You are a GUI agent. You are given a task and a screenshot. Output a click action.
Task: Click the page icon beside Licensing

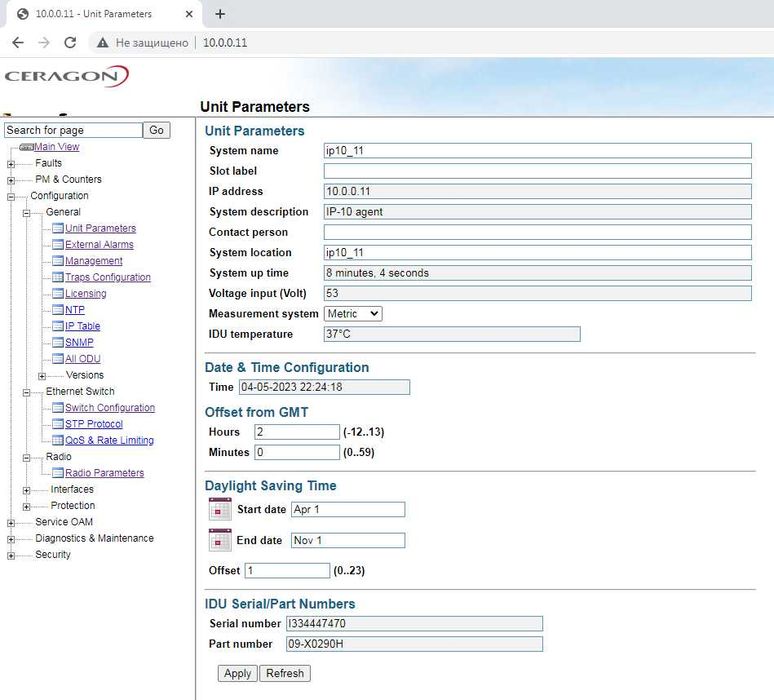[58, 293]
